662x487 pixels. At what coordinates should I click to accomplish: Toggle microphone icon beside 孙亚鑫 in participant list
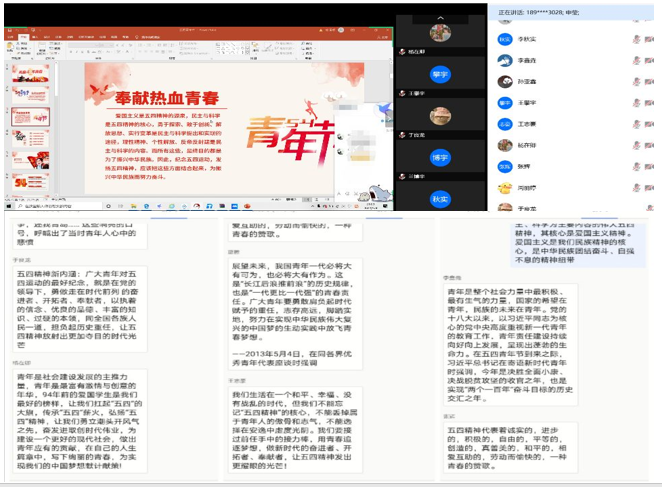[636, 81]
